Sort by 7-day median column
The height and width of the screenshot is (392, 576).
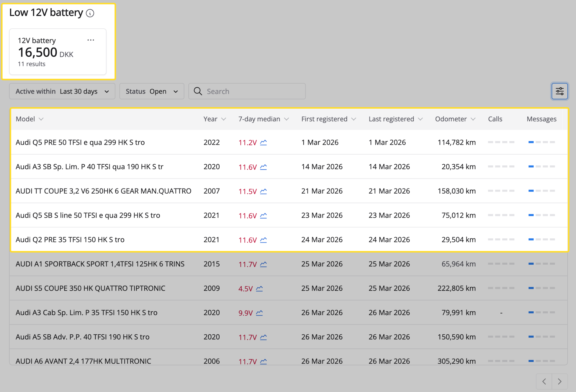point(264,119)
